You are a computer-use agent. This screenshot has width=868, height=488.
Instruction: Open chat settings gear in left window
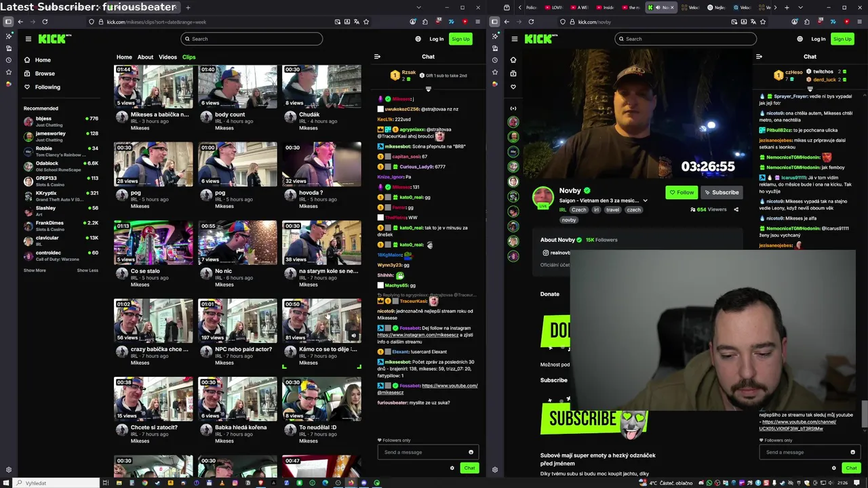452,468
